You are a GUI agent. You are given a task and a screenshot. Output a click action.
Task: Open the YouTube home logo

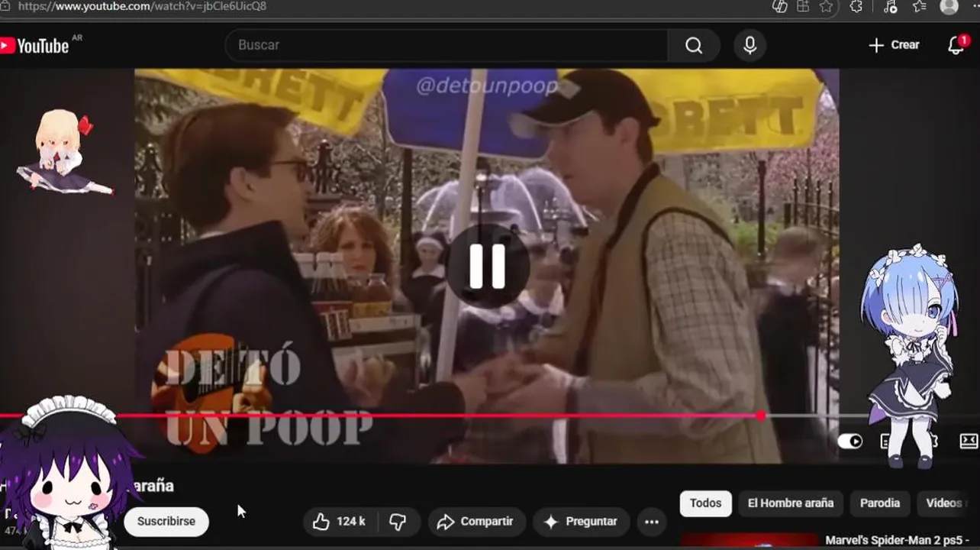34,46
